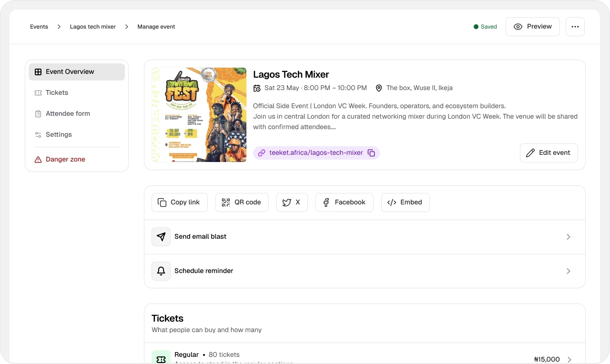The image size is (610, 364).
Task: Click breadcrumb chevron after Events
Action: tap(59, 27)
